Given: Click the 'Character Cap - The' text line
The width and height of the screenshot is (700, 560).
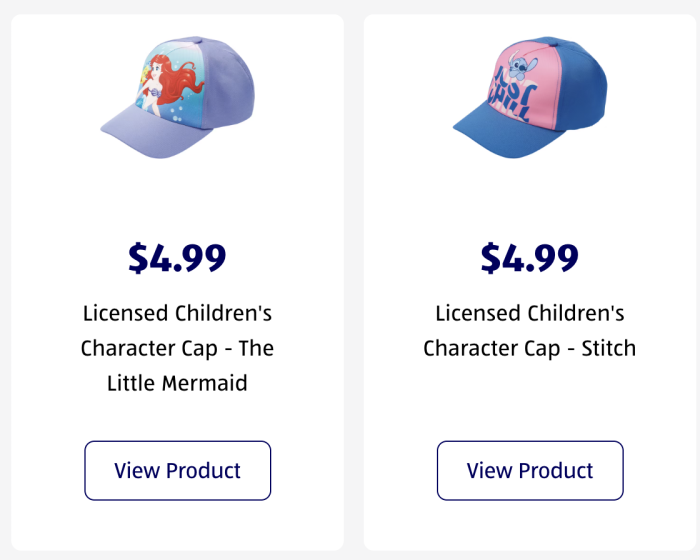Looking at the screenshot, I should point(177,348).
